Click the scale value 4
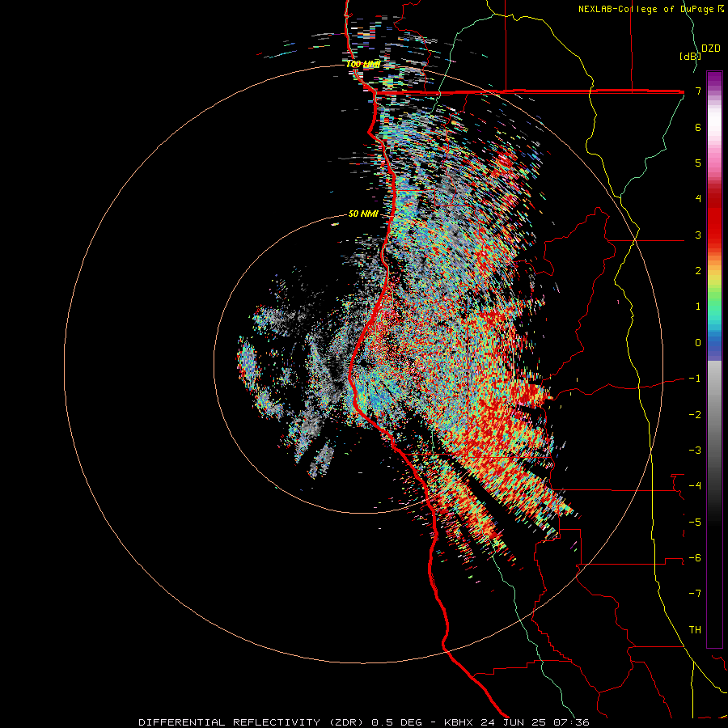This screenshot has width=728, height=728. (698, 199)
